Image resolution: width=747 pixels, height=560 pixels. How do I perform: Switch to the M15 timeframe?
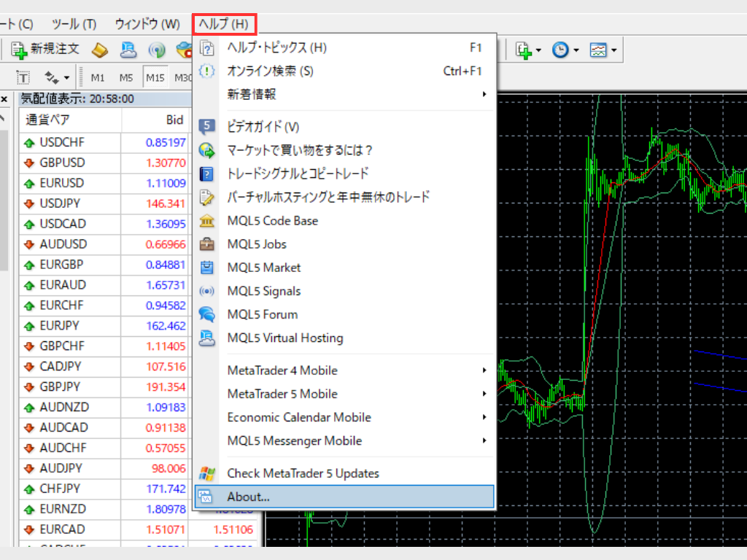[x=155, y=77]
